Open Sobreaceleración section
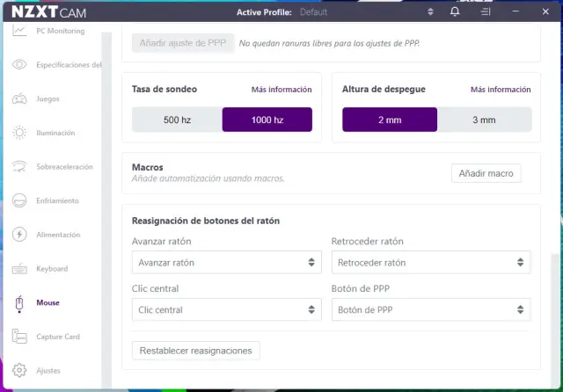The width and height of the screenshot is (563, 392). [x=64, y=166]
